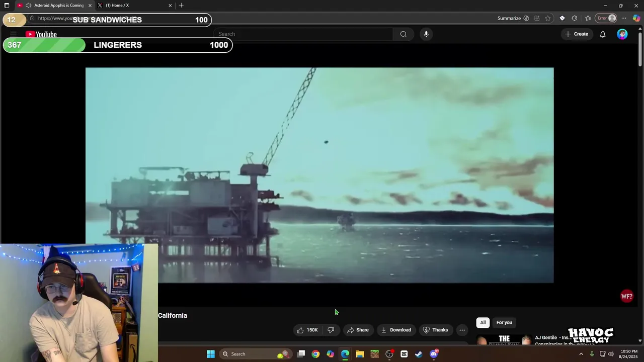
Task: Click the Error profile button
Action: 606,18
